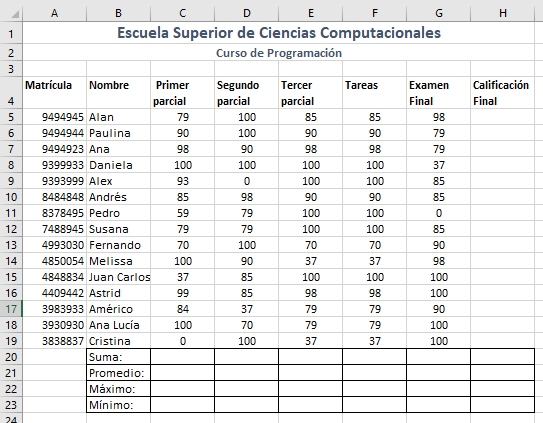543x423 pixels.
Task: Click the empty Máximo cell in column G
Action: [x=438, y=389]
